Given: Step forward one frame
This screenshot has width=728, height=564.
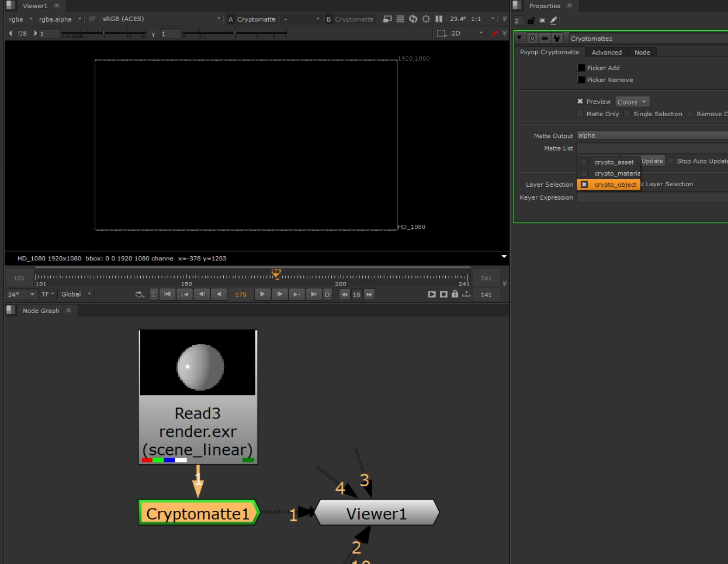Looking at the screenshot, I should [x=279, y=294].
